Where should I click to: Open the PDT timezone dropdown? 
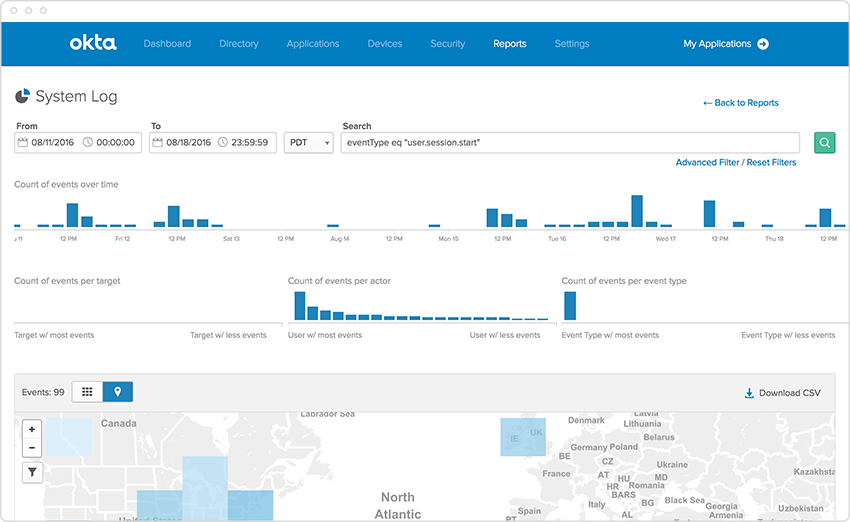click(309, 143)
